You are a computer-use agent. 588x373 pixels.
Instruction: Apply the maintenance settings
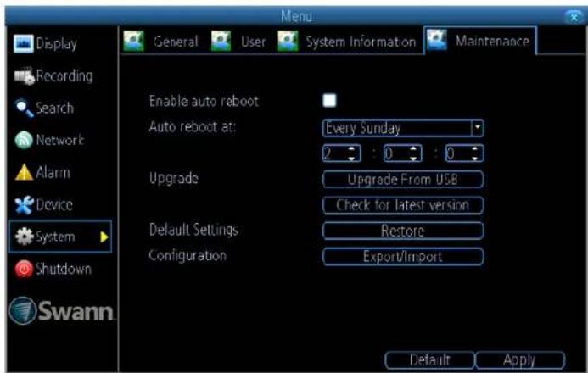(520, 360)
